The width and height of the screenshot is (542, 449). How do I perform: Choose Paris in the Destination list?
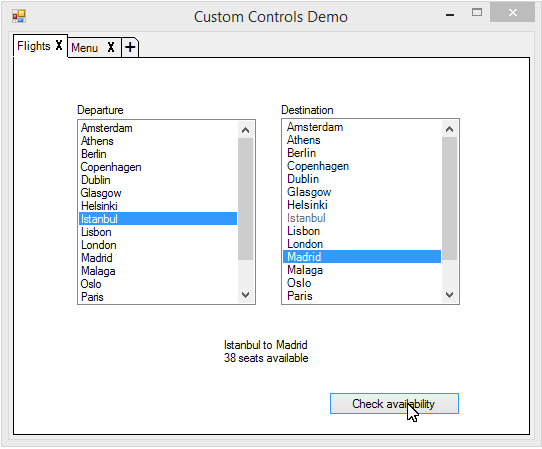coord(362,296)
